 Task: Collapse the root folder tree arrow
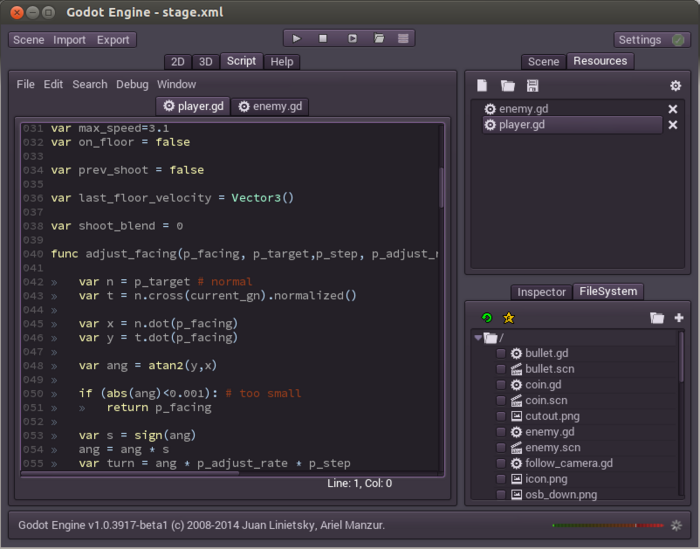pos(478,337)
